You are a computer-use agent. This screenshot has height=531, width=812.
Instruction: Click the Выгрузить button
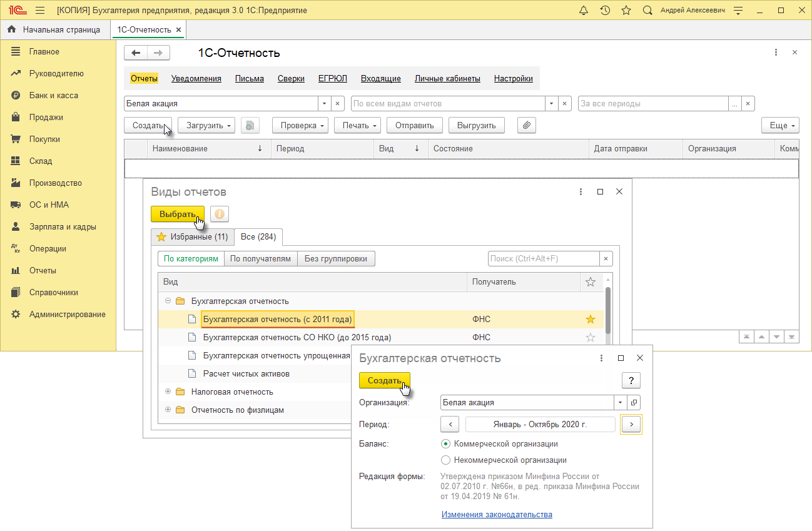(477, 125)
